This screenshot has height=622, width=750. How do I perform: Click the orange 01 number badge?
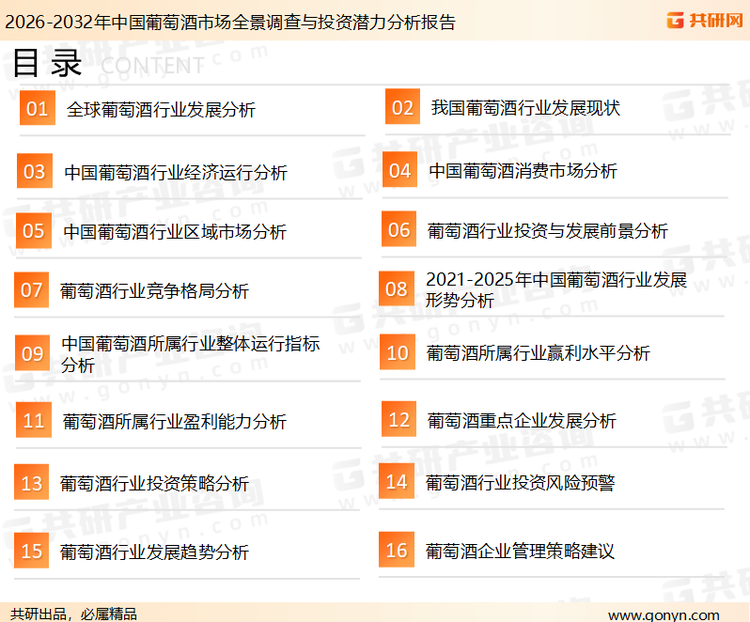click(37, 108)
